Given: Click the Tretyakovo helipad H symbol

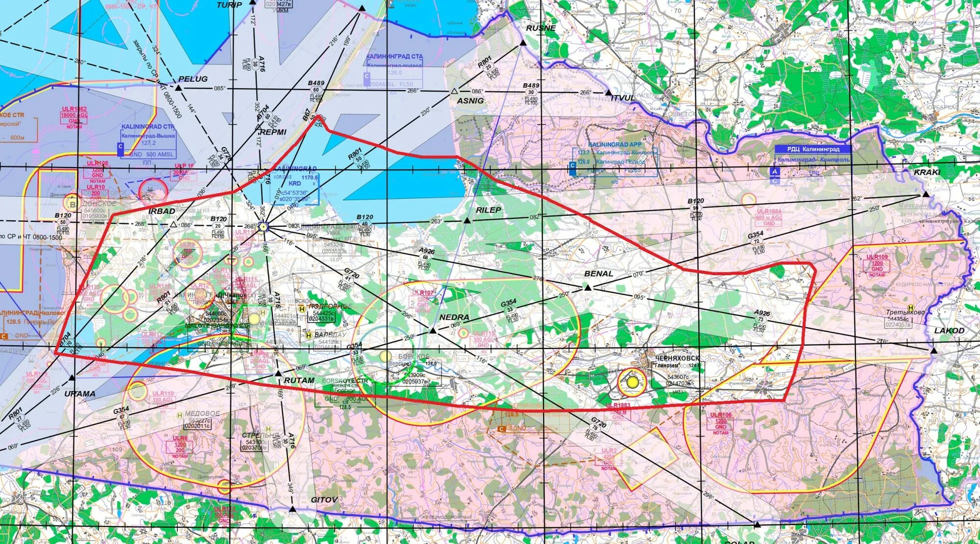Looking at the screenshot, I should (911, 307).
